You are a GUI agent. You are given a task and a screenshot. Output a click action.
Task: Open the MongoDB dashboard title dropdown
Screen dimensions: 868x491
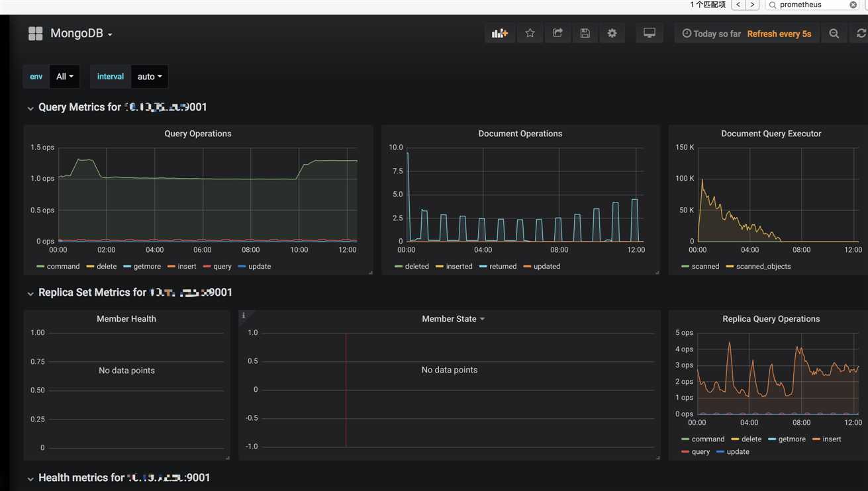(x=81, y=34)
